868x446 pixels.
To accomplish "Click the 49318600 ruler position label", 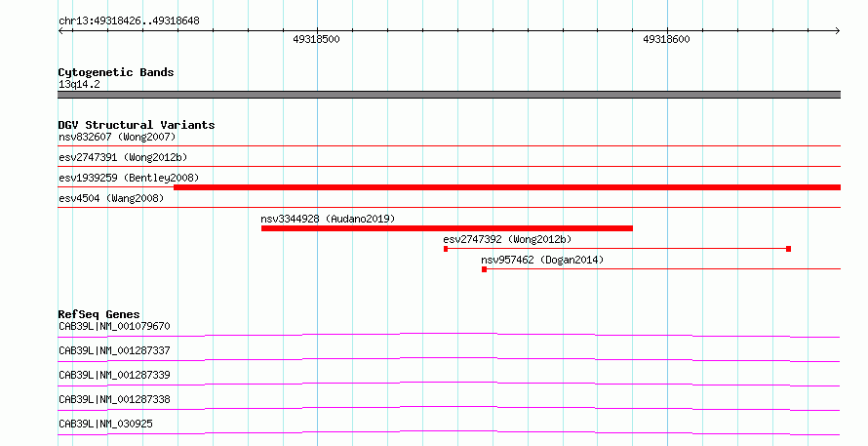I will click(666, 39).
